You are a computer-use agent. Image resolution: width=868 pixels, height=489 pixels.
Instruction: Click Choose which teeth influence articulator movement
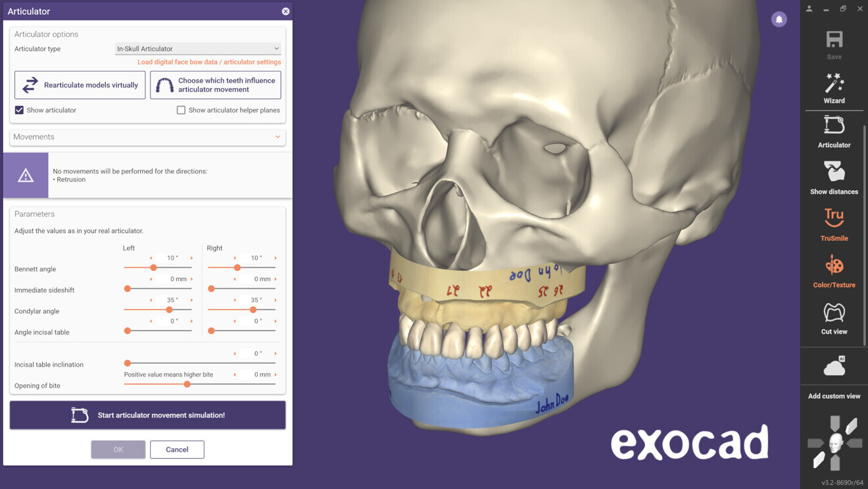tap(215, 84)
